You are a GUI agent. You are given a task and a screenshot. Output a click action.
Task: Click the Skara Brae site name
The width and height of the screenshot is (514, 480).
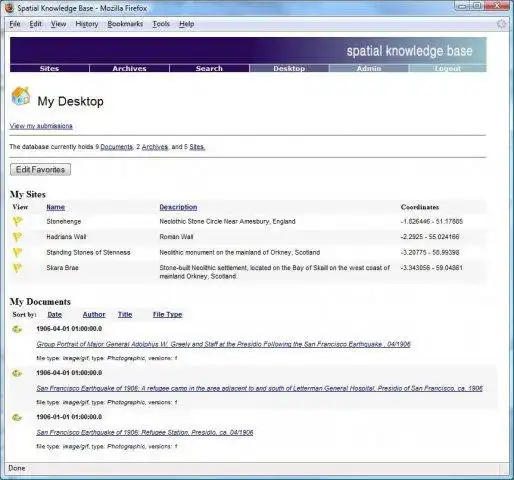[62, 268]
